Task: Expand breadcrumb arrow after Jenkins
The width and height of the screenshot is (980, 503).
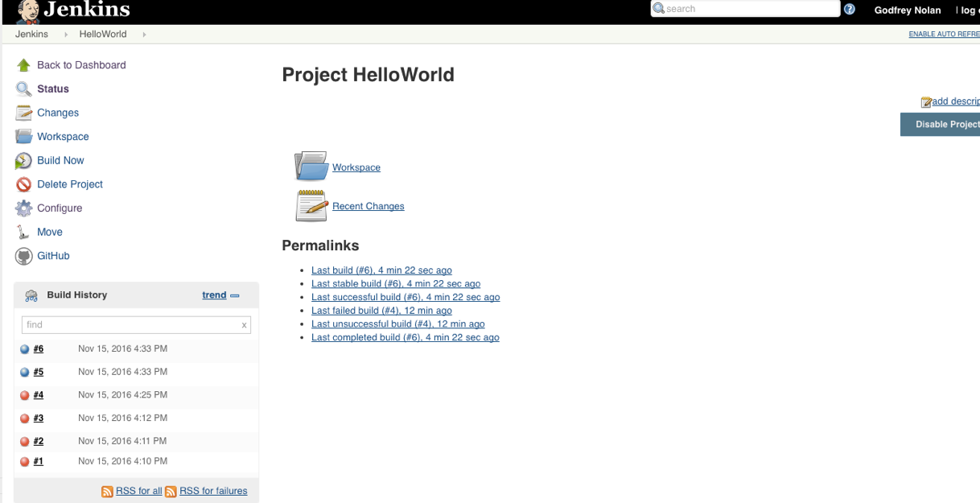Action: point(65,35)
